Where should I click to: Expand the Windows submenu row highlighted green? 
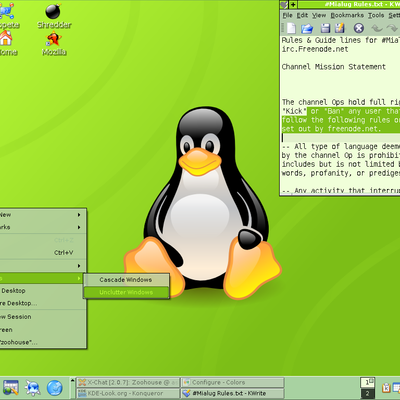[43, 278]
